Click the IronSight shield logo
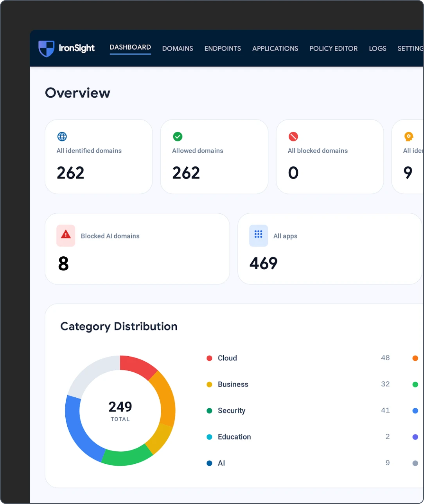This screenshot has width=424, height=504. [46, 48]
